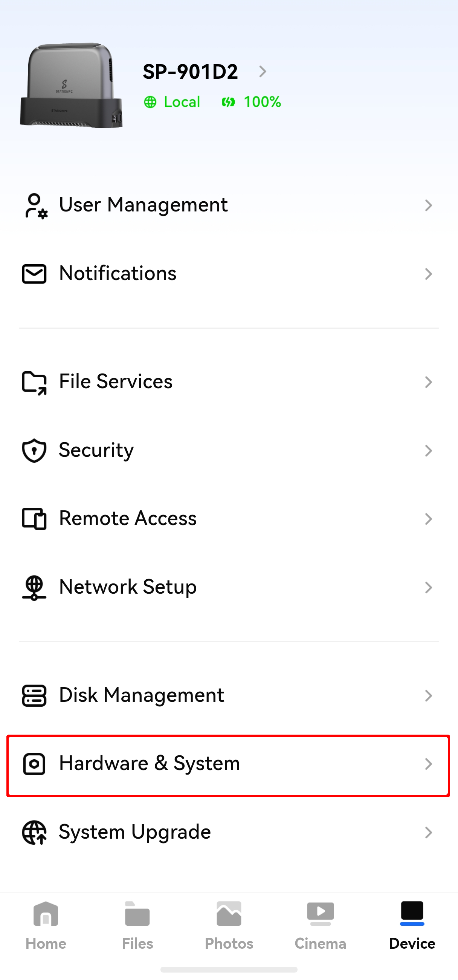Viewport: 458px width, 980px height.
Task: Switch to the Files tab
Action: tap(137, 926)
